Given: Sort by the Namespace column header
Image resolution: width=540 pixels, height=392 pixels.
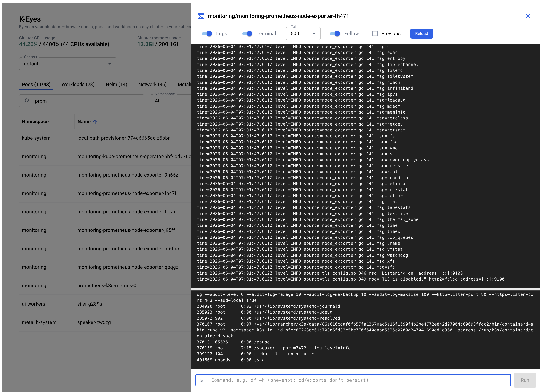Looking at the screenshot, I should tap(35, 122).
